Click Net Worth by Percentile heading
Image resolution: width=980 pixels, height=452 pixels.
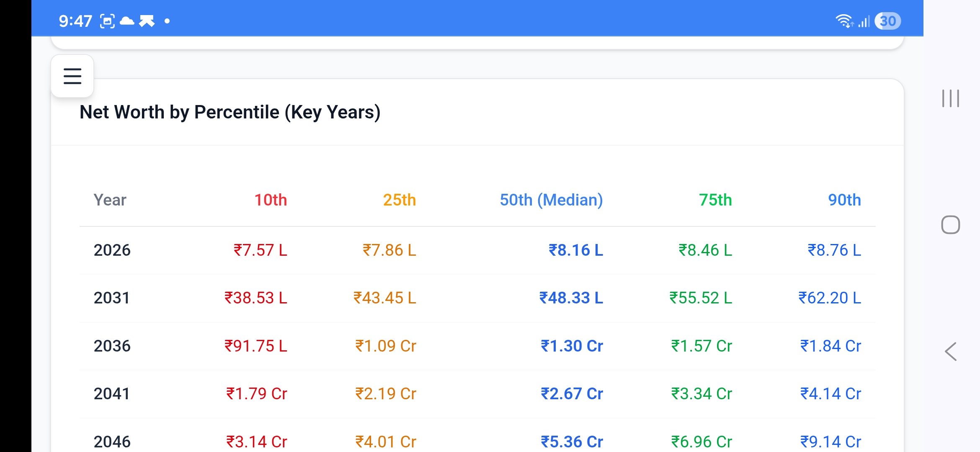[x=230, y=112]
